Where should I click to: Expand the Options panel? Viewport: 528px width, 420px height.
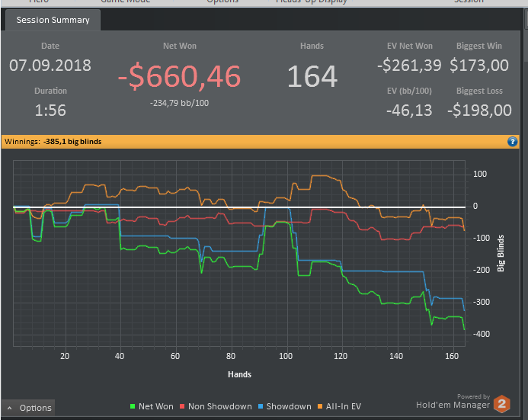28,408
